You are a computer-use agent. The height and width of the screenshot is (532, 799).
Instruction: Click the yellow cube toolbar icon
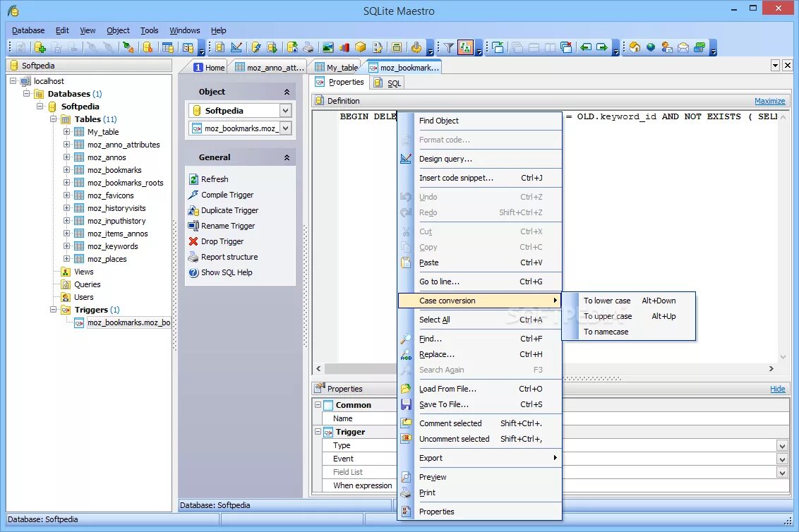(360, 47)
